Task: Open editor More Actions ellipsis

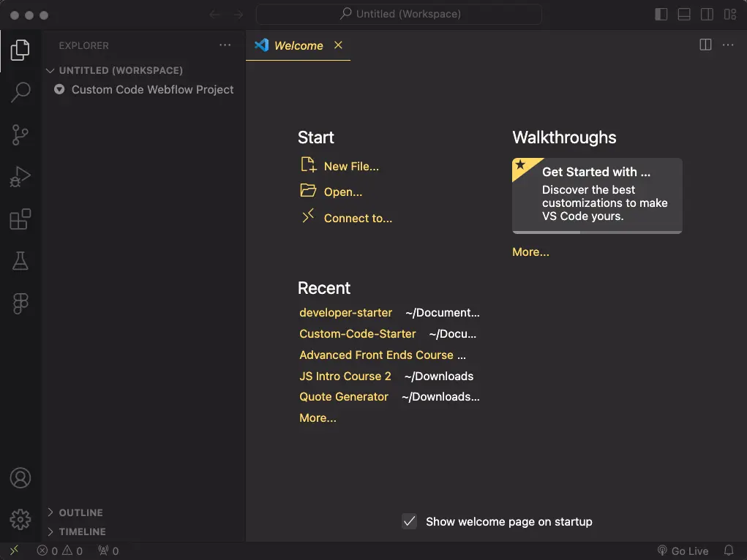Action: click(x=728, y=45)
